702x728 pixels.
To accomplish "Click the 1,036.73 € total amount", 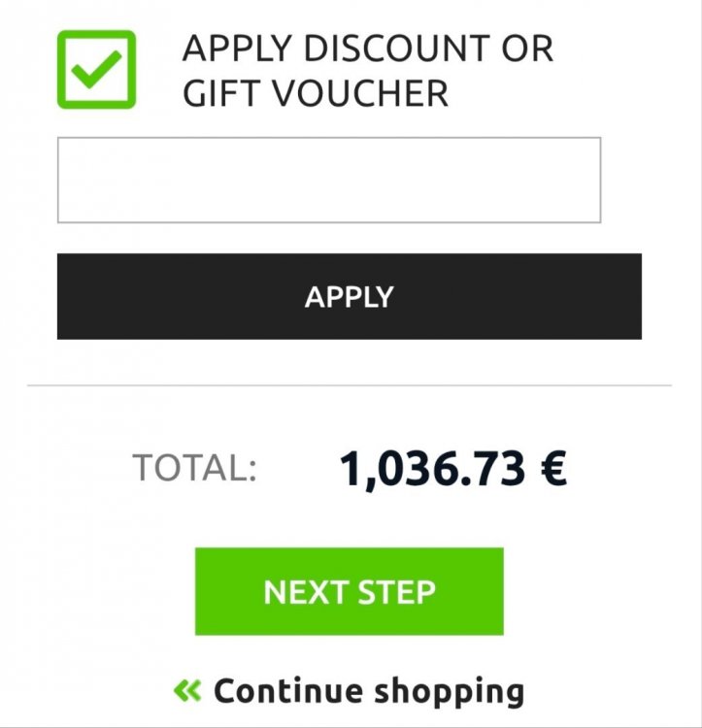I will point(452,469).
